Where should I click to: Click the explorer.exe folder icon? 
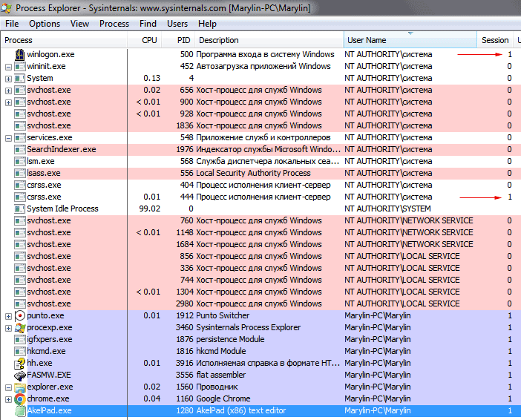coord(20,387)
